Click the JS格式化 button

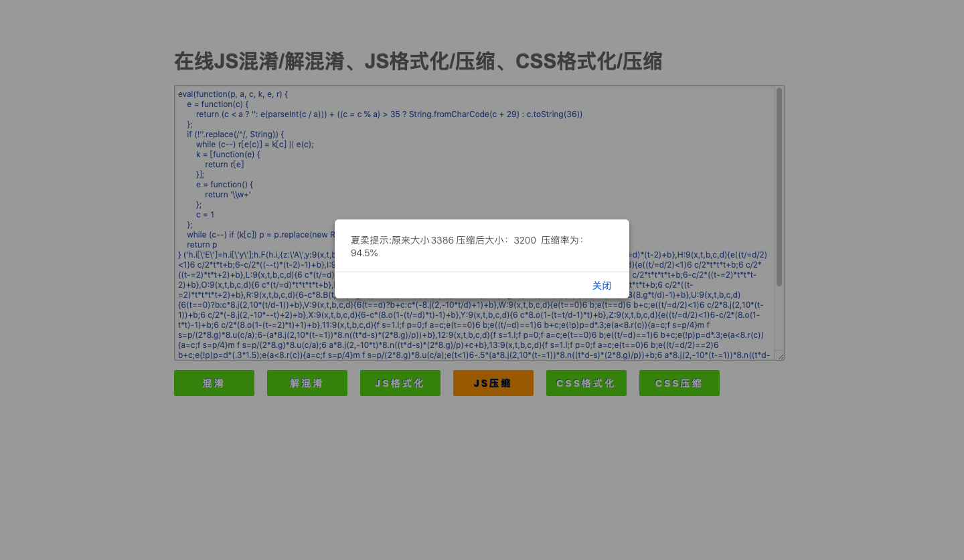(400, 383)
